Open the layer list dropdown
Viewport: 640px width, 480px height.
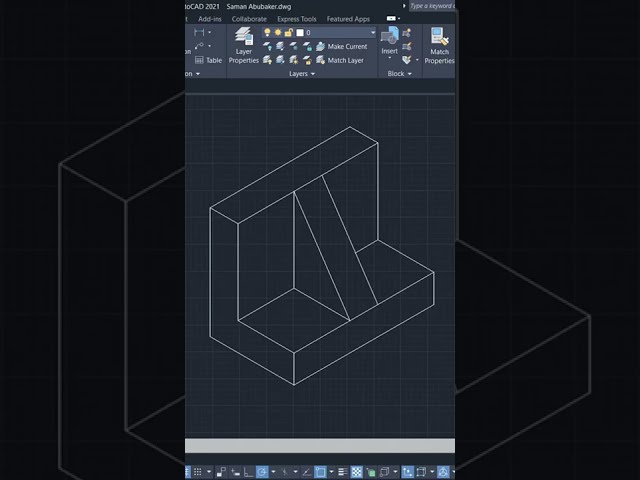tap(372, 32)
